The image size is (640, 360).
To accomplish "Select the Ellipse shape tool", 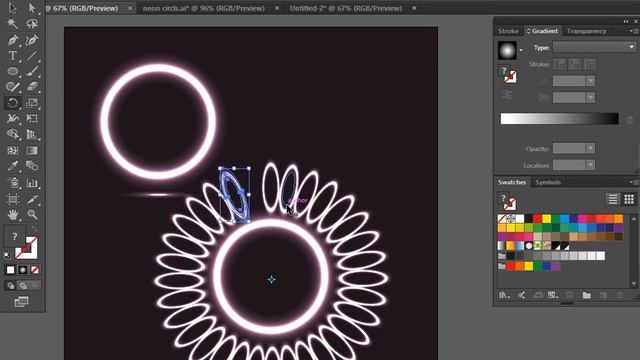I will (13, 71).
